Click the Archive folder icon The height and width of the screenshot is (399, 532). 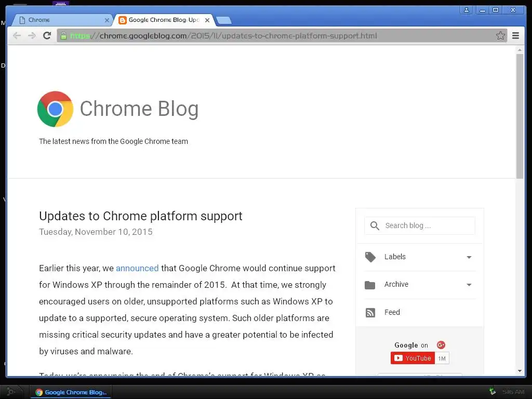[x=370, y=285]
